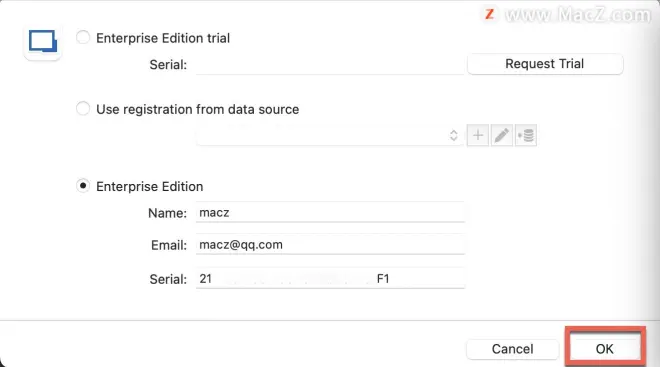Click the database import icon
Screen dimensions: 660x367
[x=526, y=136]
